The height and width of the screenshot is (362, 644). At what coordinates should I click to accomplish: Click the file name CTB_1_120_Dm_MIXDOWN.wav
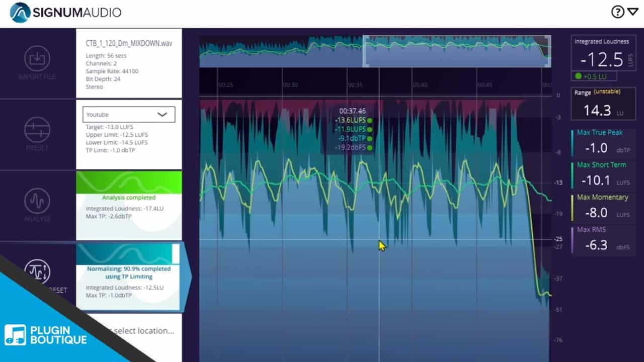pyautogui.click(x=129, y=44)
